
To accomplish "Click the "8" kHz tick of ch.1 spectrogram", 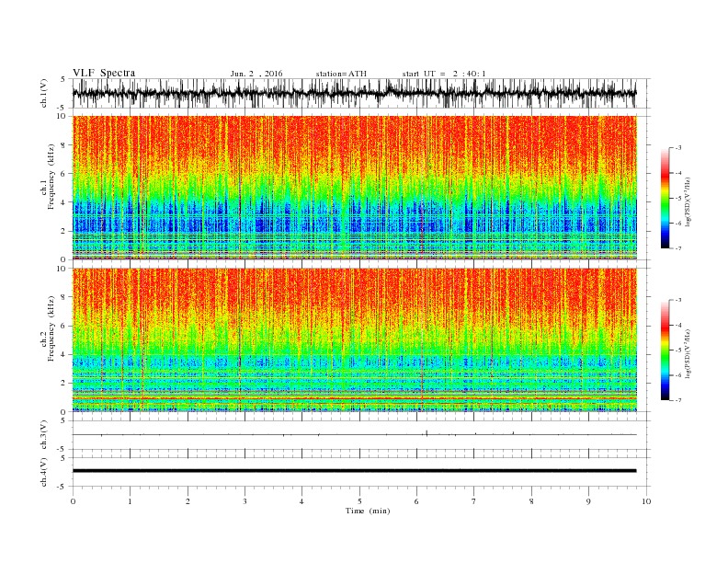I will (63, 145).
